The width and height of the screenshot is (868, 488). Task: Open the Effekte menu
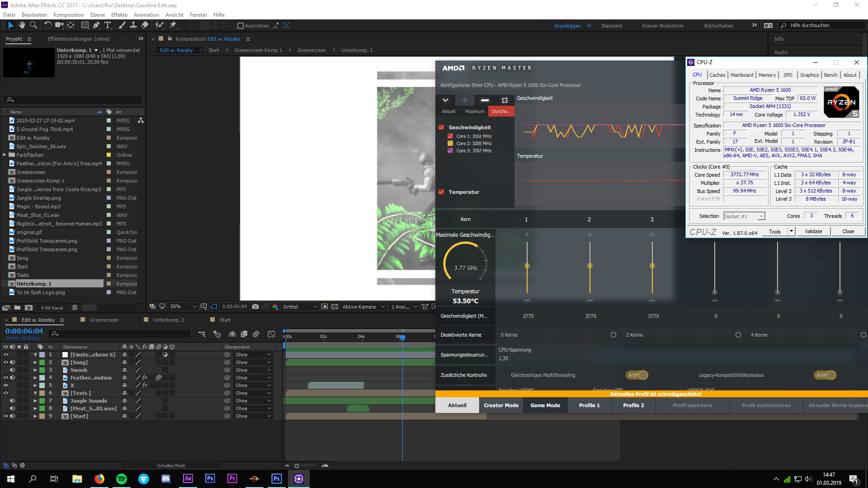tap(119, 14)
